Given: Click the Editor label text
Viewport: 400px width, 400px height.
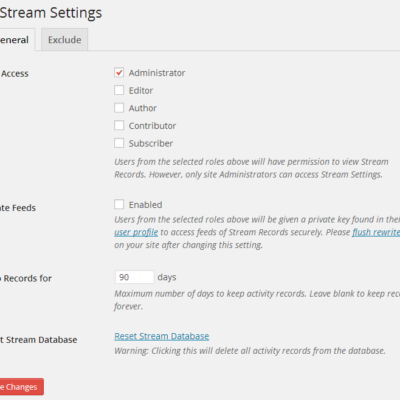Looking at the screenshot, I should click(x=141, y=90).
